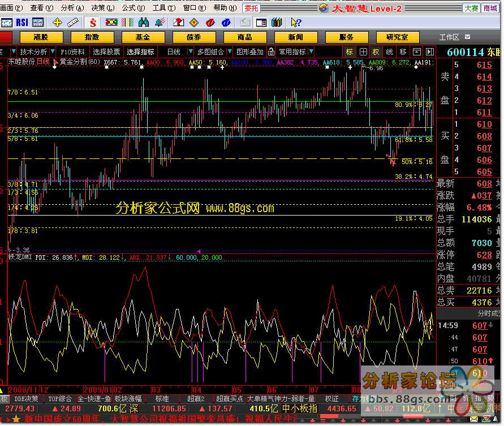Click the 港股 yellow button
504x426 pixels.
point(41,37)
